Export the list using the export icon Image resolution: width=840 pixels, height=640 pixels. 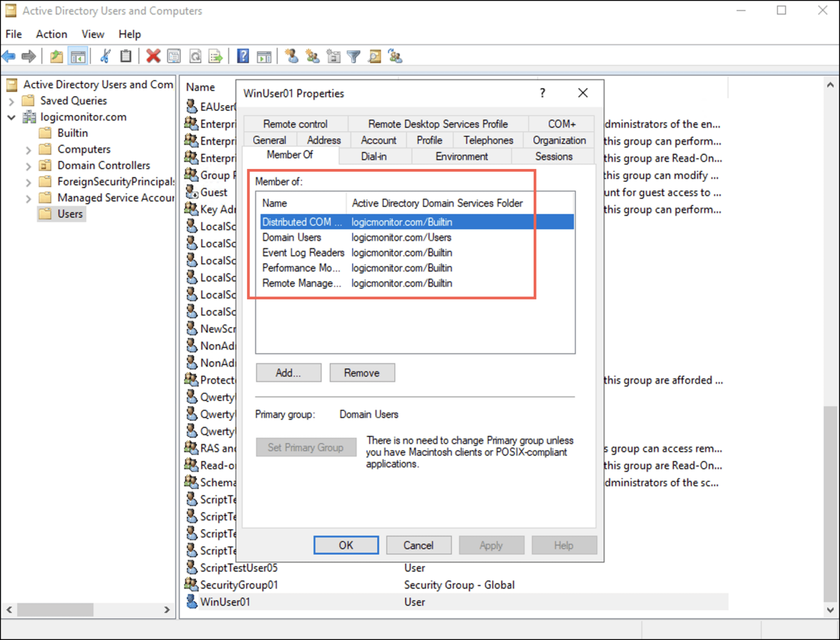pyautogui.click(x=215, y=55)
